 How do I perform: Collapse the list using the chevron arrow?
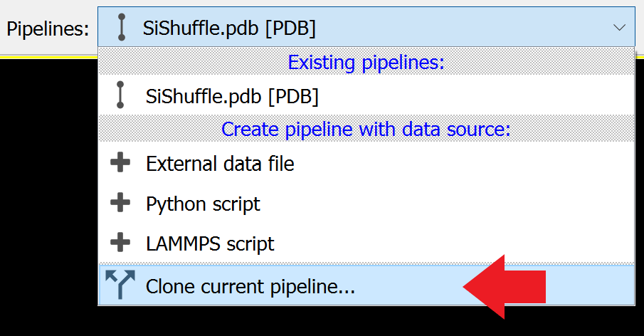click(x=618, y=28)
